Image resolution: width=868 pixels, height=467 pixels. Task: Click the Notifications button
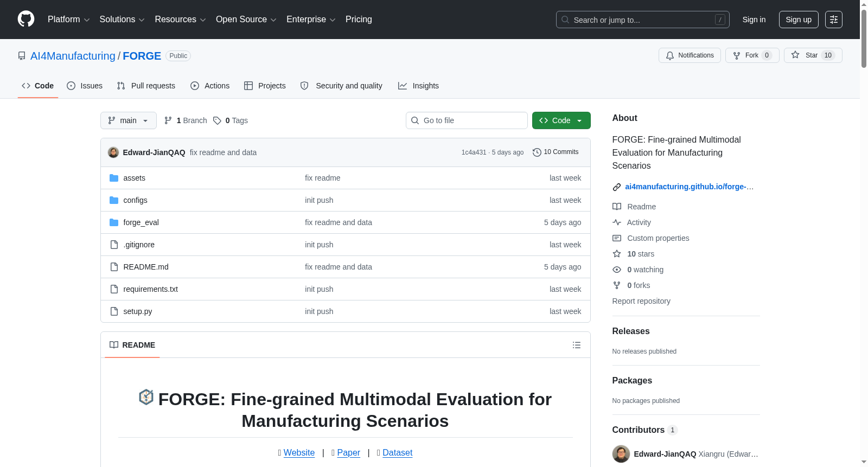(x=690, y=55)
